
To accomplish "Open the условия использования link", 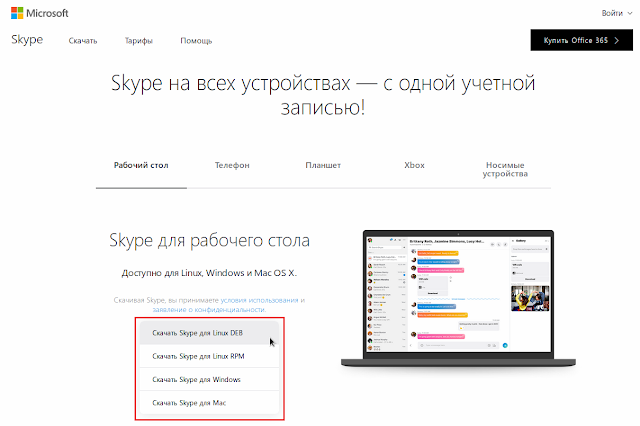I will coord(260,300).
